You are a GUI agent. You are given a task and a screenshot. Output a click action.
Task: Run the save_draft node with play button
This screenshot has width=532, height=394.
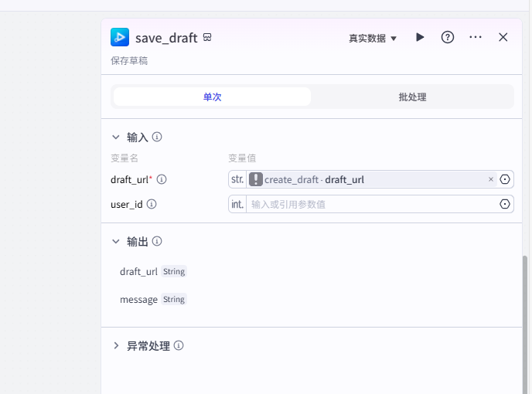tap(420, 37)
